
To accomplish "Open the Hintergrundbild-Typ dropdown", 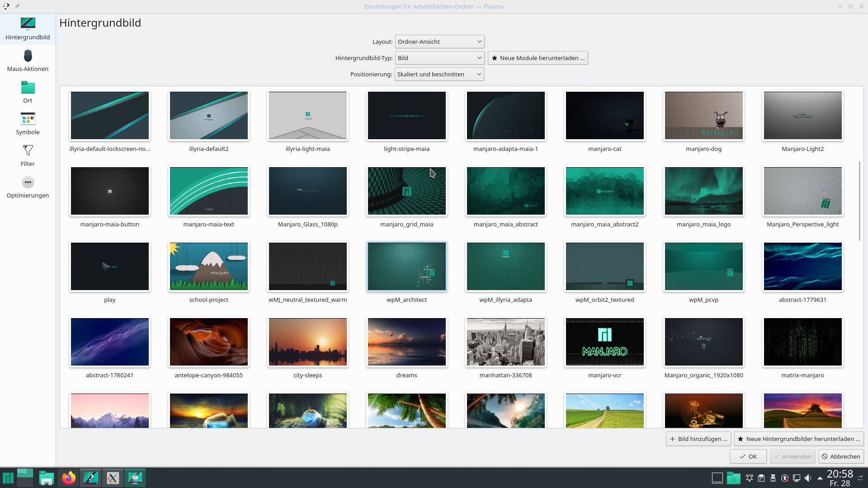I will pyautogui.click(x=439, y=58).
